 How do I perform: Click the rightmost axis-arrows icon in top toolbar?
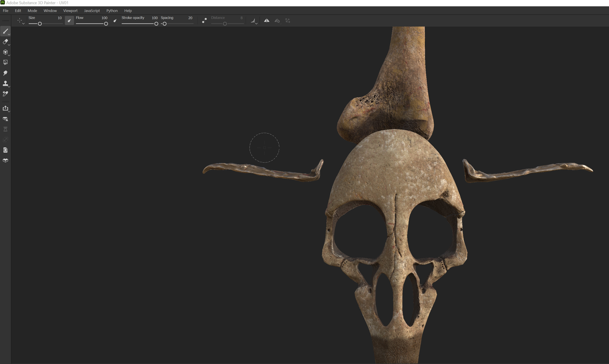click(288, 21)
